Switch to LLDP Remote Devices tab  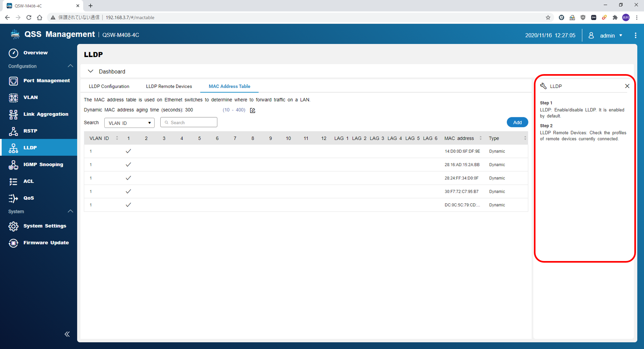[x=169, y=86]
